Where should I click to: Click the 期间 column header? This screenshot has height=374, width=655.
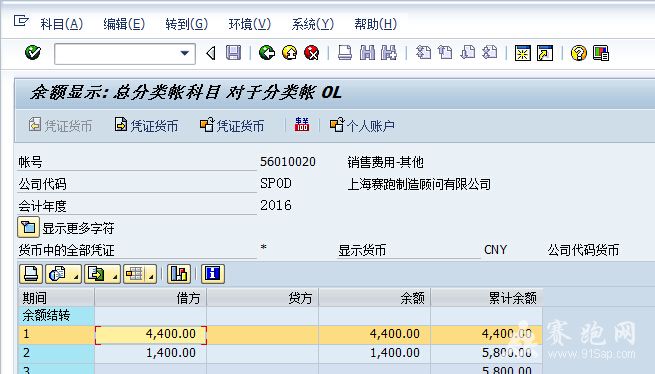point(56,298)
